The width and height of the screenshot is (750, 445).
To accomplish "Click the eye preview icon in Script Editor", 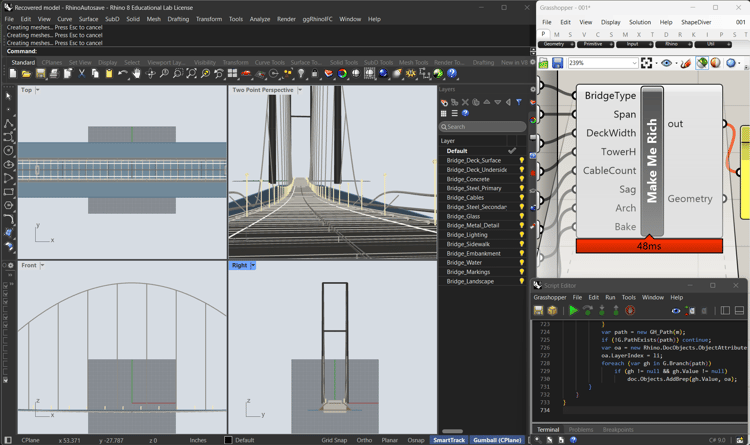I will 675,311.
